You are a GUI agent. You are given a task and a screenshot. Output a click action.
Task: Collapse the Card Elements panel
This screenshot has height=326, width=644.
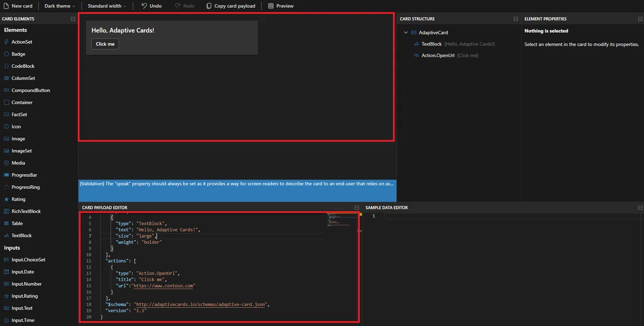pos(72,19)
